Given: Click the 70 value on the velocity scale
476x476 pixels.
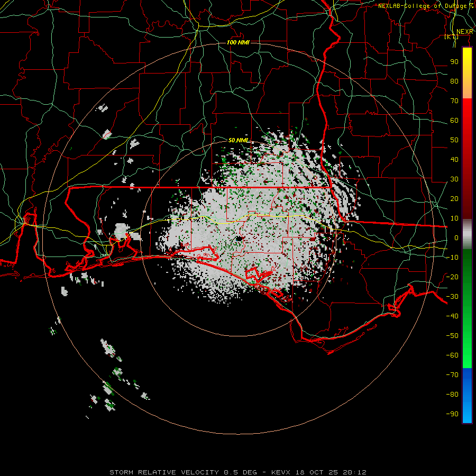Looking at the screenshot, I should click(x=454, y=101).
